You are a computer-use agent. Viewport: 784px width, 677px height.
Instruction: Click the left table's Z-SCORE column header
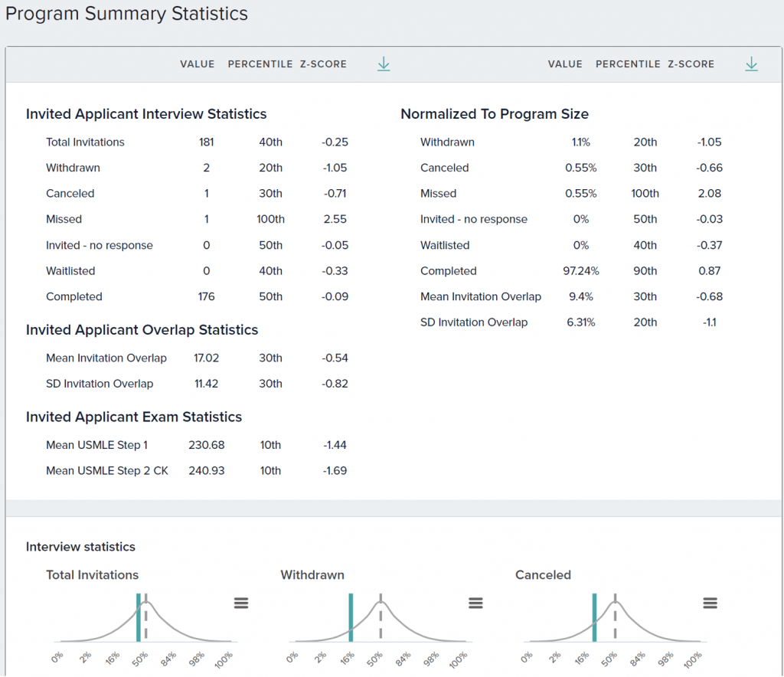click(x=323, y=64)
